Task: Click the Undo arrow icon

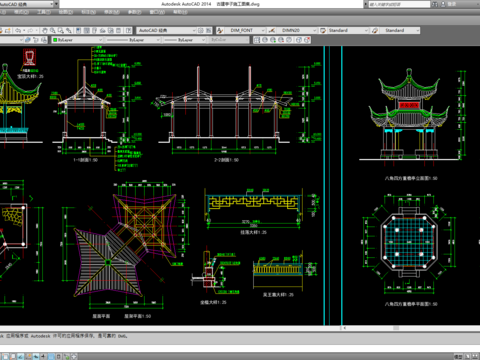Action: click(x=18, y=30)
